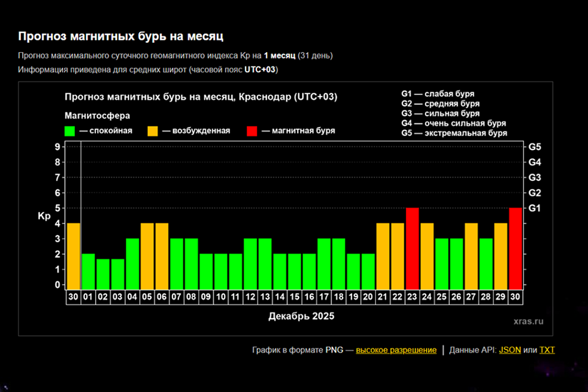Click the red bar for December 23

(x=413, y=248)
